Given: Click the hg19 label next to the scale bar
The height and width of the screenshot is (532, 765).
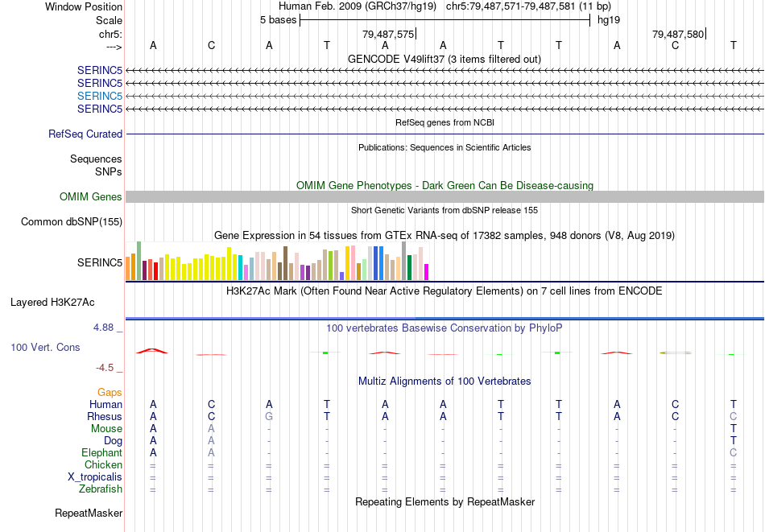Looking at the screenshot, I should coord(609,20).
